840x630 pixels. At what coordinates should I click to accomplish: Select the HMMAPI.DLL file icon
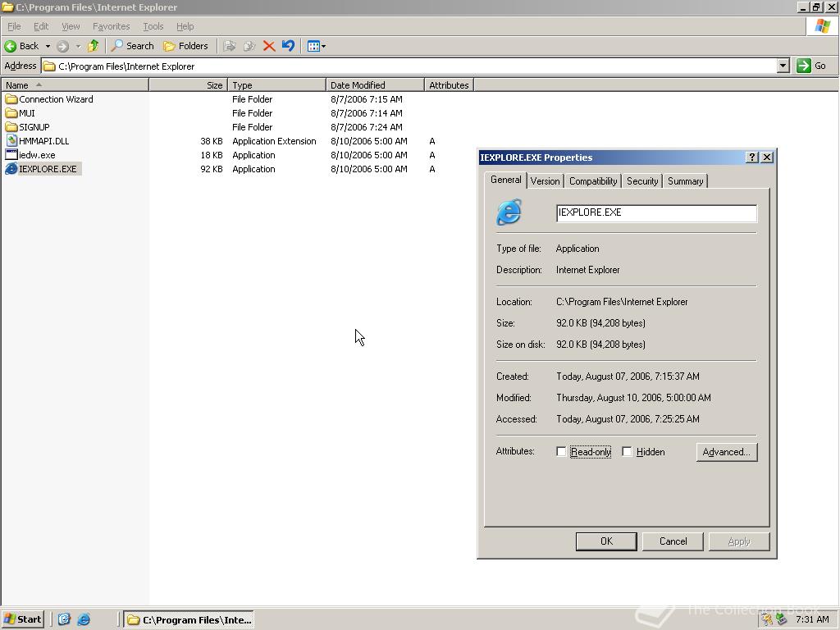coord(11,141)
